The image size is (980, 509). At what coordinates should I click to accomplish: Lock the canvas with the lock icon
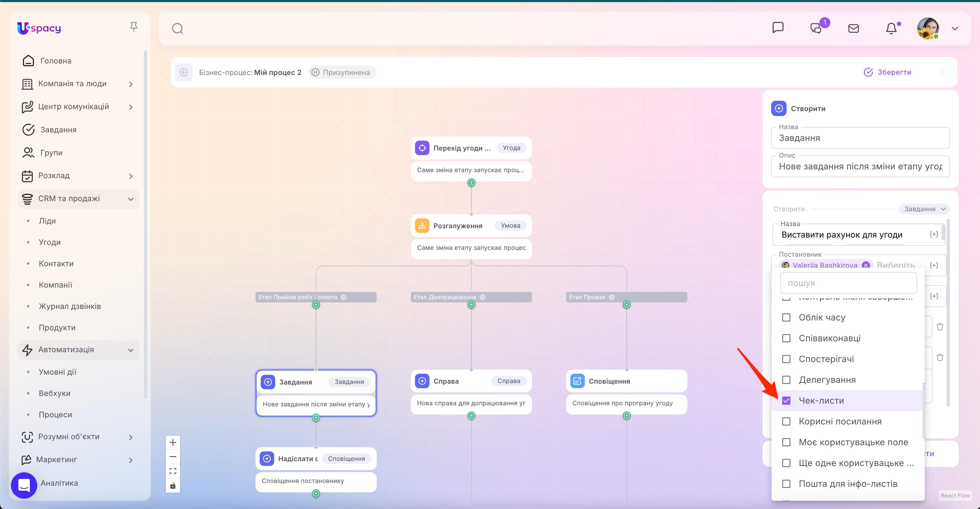[x=173, y=485]
